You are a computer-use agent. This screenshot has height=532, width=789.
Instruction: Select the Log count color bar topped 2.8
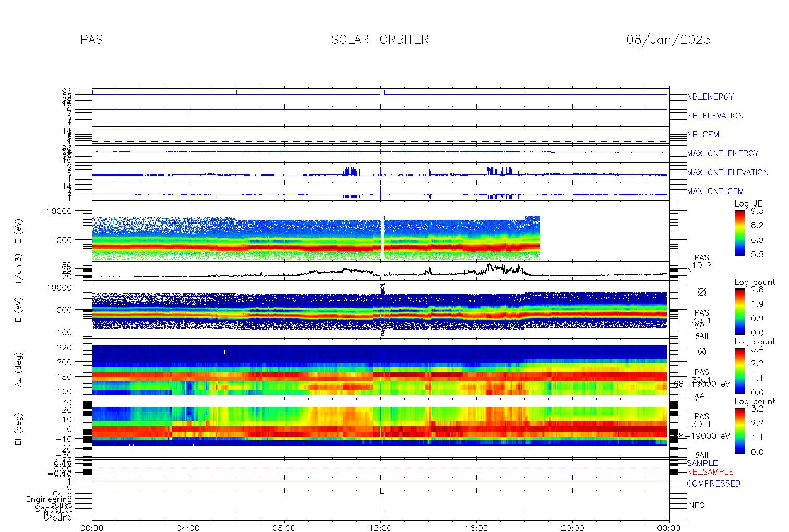739,311
